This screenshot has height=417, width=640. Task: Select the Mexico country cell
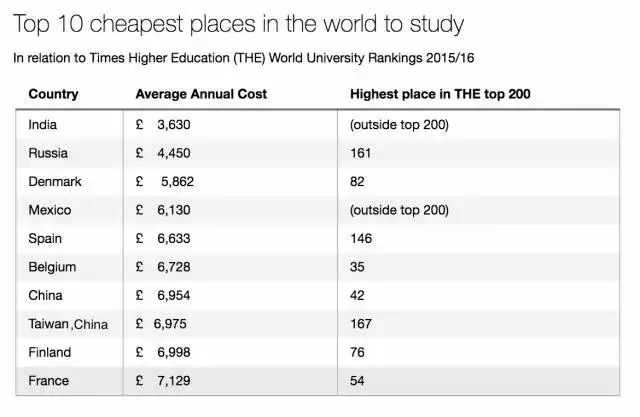point(50,210)
